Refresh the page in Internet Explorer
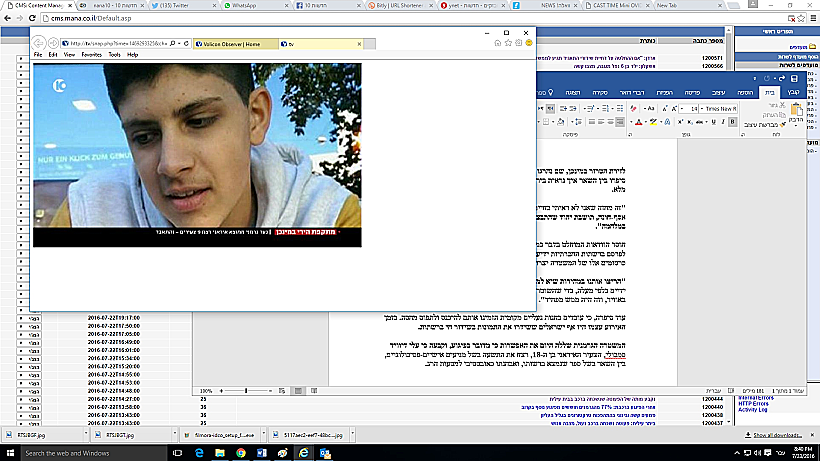 186,43
